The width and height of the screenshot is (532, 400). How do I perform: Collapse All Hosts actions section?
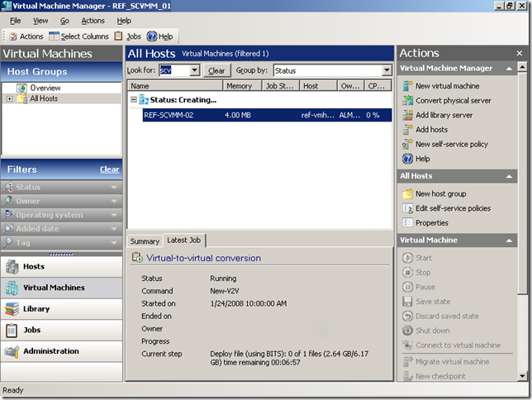pos(509,176)
